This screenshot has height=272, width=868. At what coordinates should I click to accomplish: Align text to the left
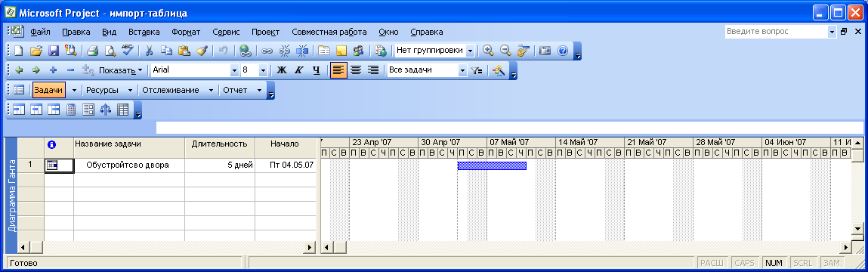coord(338,70)
